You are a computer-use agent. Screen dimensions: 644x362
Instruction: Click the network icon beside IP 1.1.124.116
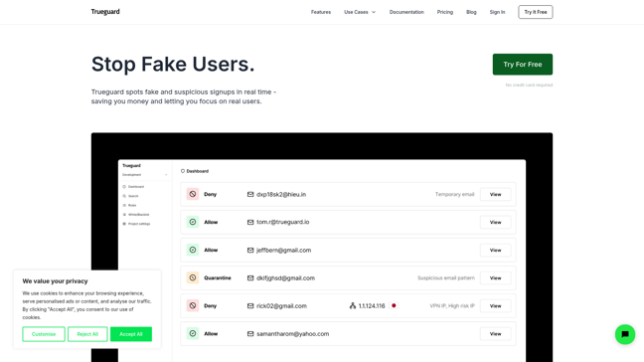coord(353,305)
